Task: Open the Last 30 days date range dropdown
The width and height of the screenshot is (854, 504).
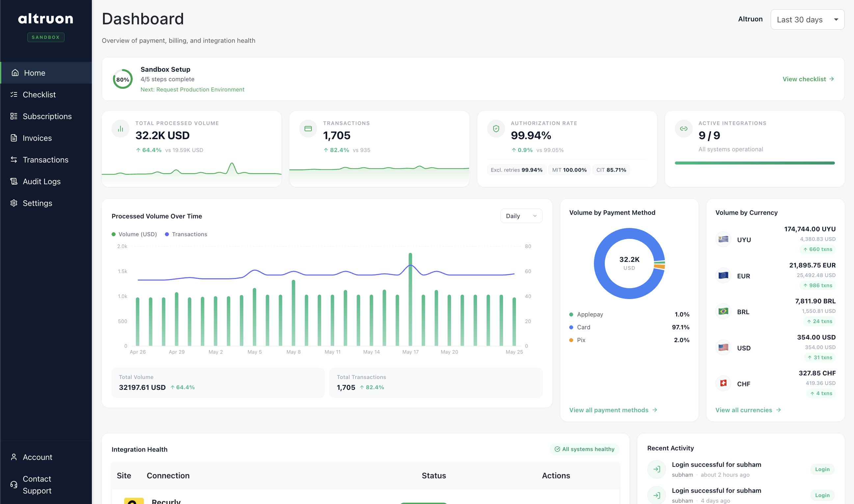Action: pyautogui.click(x=808, y=20)
